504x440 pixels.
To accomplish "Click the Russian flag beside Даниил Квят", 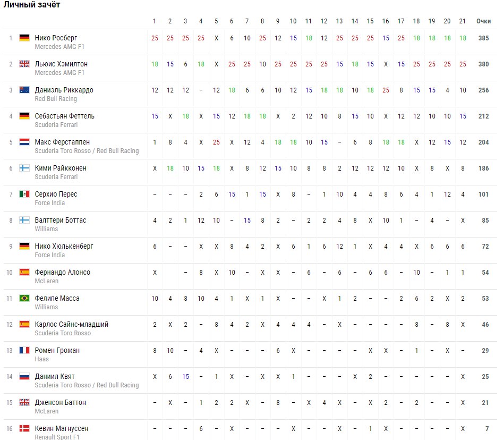I will 24,377.
